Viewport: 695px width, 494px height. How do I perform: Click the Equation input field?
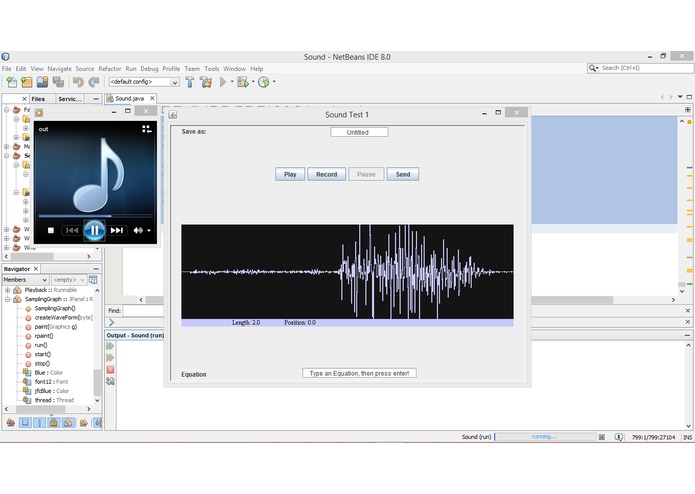[359, 373]
